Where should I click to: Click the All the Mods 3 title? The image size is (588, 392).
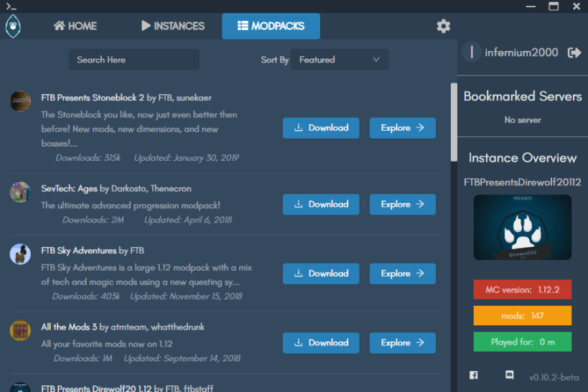pyautogui.click(x=69, y=327)
